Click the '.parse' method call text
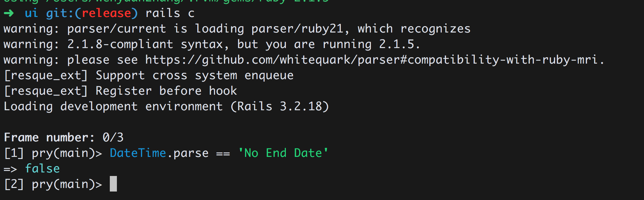The image size is (644, 200). tap(188, 153)
